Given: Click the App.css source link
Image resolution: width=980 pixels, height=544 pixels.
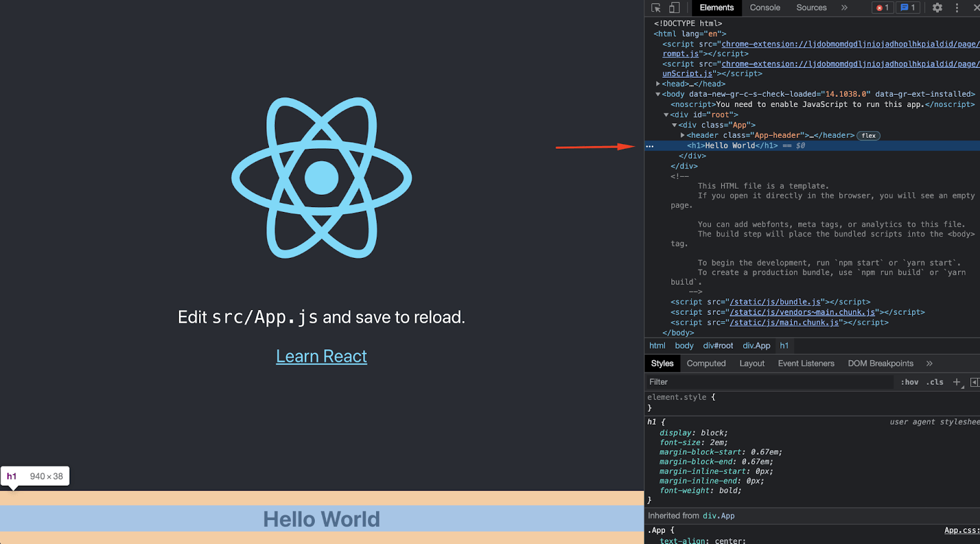Looking at the screenshot, I should click(x=962, y=531).
